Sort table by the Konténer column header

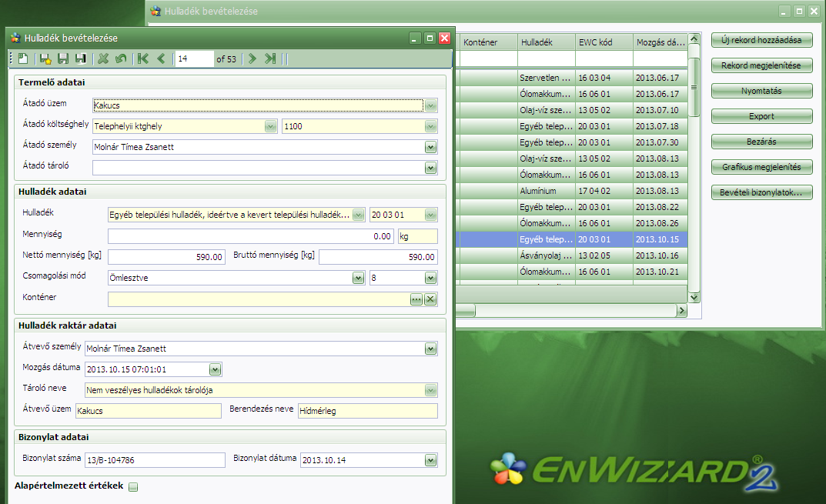click(x=488, y=42)
